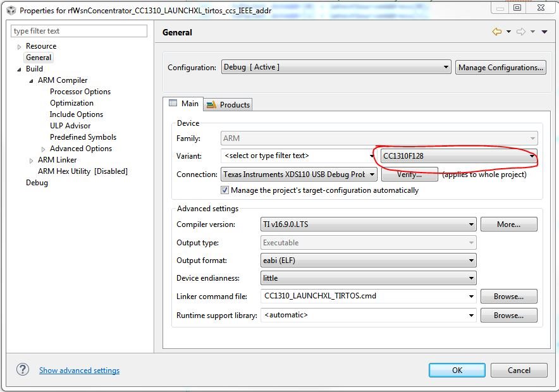Image resolution: width=559 pixels, height=392 pixels.
Task: Maximize the properties window
Action: pyautogui.click(x=517, y=8)
